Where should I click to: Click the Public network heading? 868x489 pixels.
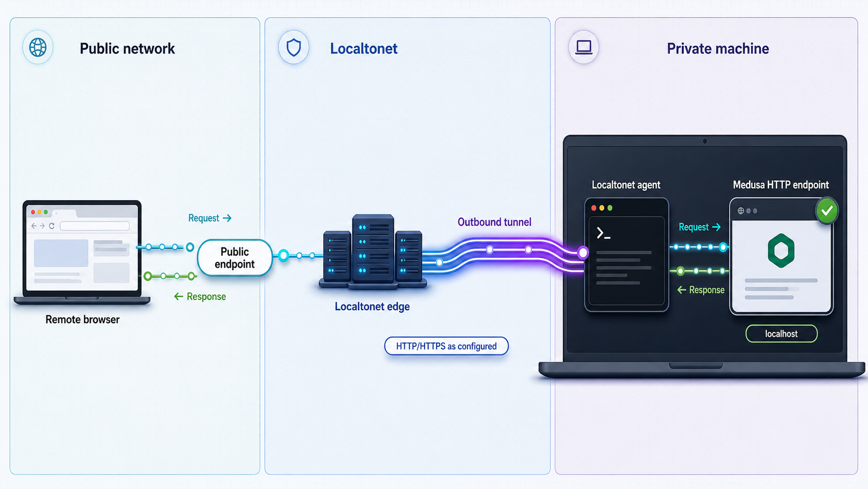click(127, 48)
